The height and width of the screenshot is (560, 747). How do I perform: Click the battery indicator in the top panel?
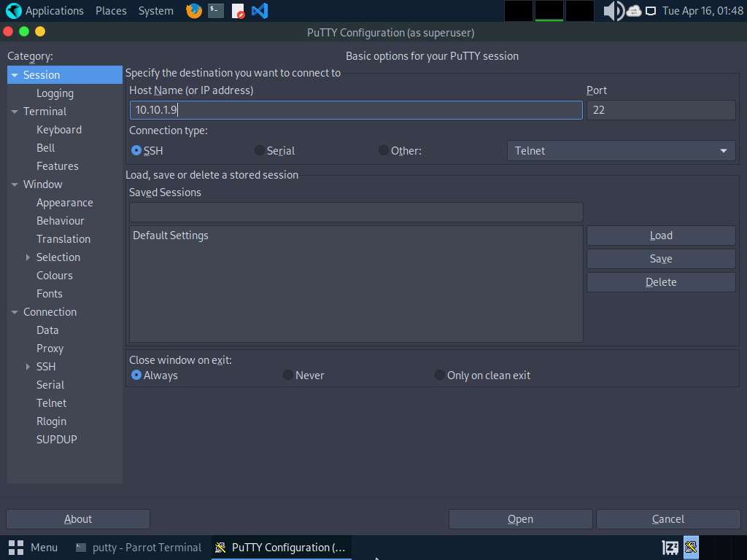tap(651, 10)
